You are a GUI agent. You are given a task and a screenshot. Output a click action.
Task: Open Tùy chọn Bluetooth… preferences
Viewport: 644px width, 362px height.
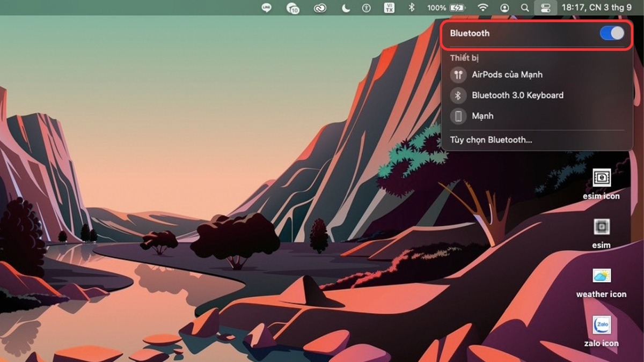[491, 140]
